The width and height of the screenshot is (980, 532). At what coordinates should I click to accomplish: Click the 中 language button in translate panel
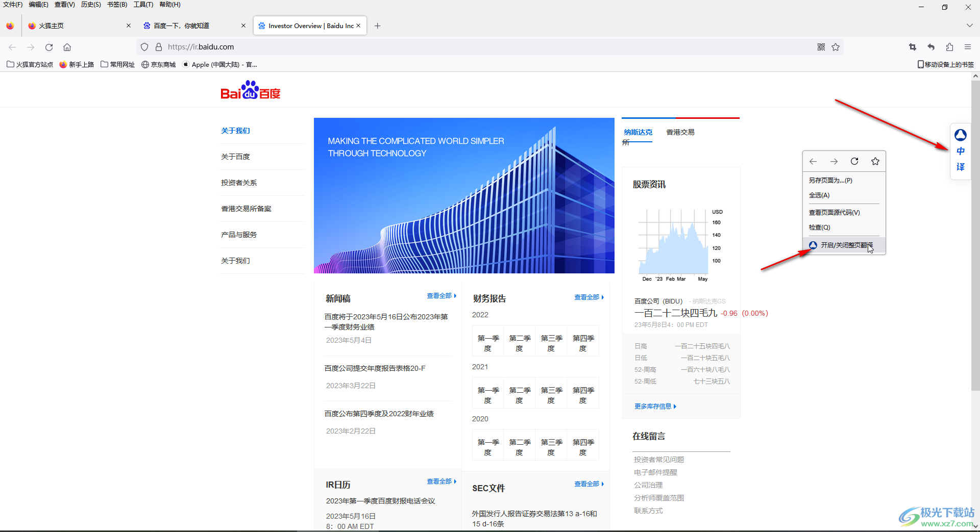coord(961,151)
